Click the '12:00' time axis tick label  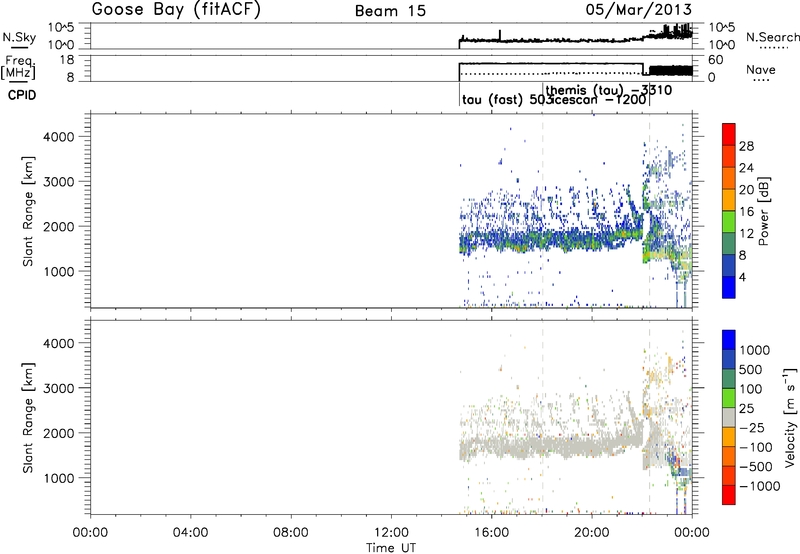tap(391, 533)
